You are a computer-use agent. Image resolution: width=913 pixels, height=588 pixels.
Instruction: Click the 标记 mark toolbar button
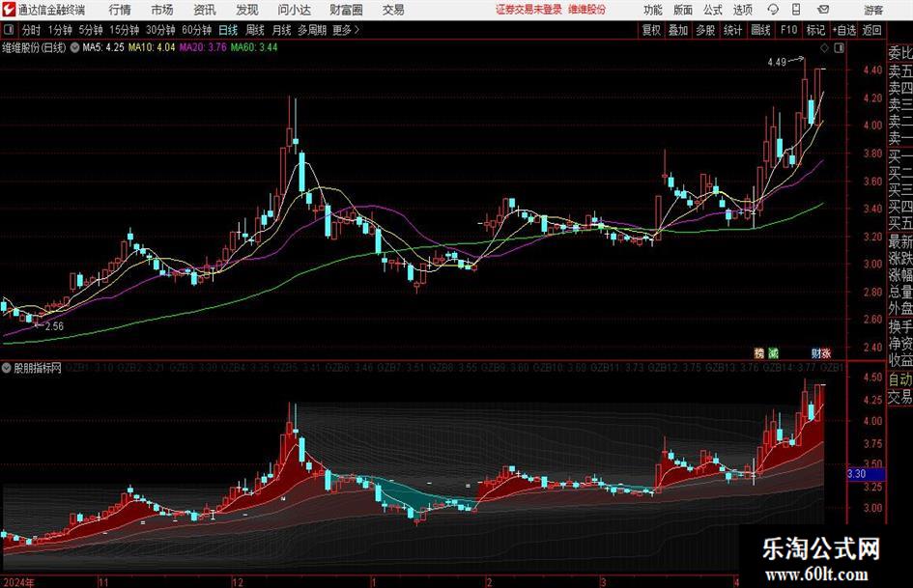click(x=815, y=30)
